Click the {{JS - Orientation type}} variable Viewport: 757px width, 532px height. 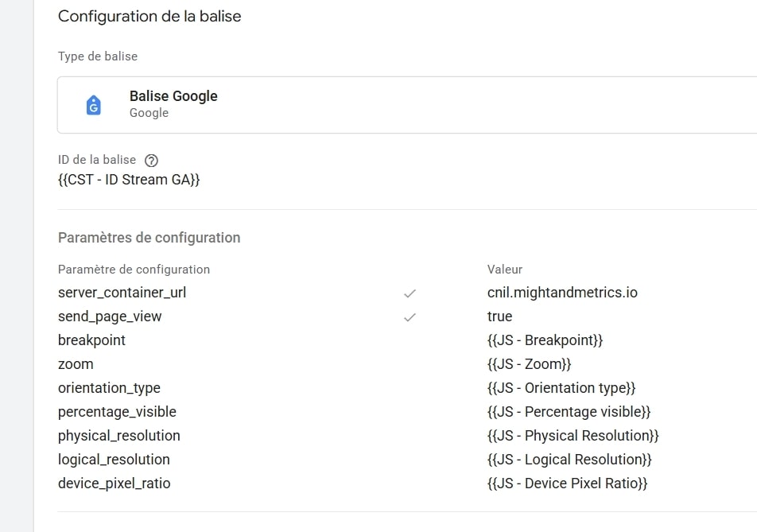tap(561, 387)
